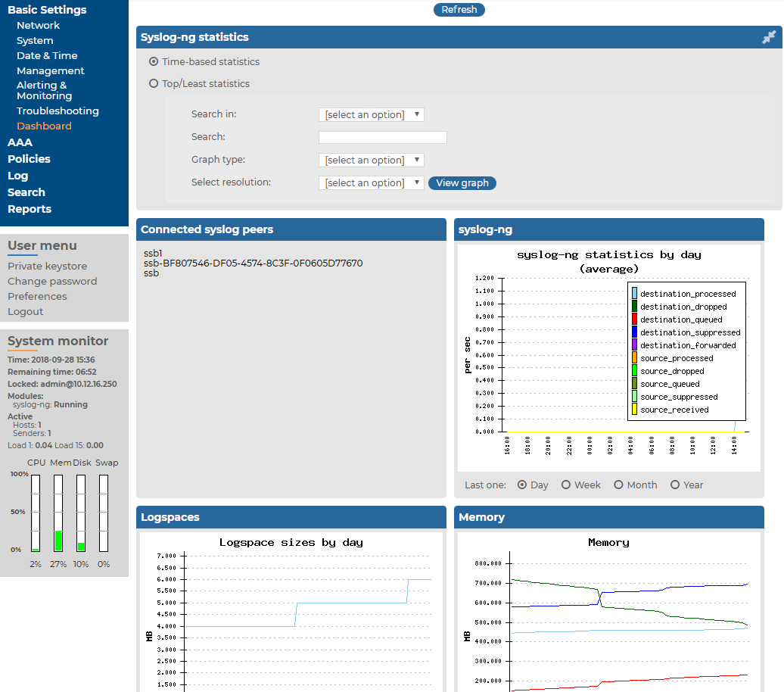
Task: Open the Management page
Action: [x=51, y=71]
